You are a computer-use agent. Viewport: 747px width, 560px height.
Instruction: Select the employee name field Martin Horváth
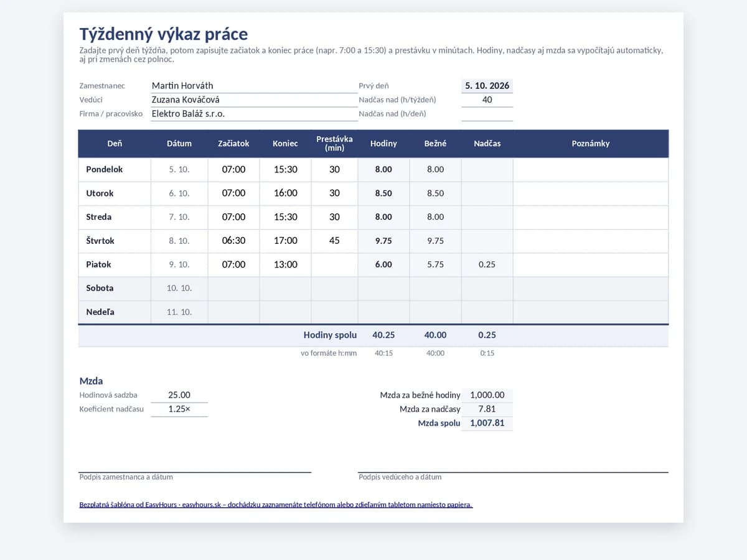(254, 86)
